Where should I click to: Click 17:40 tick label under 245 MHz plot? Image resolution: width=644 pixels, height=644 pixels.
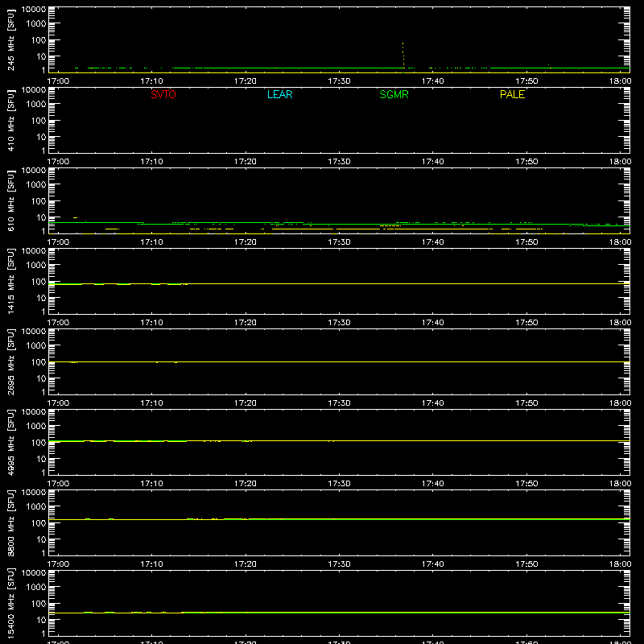point(432,81)
